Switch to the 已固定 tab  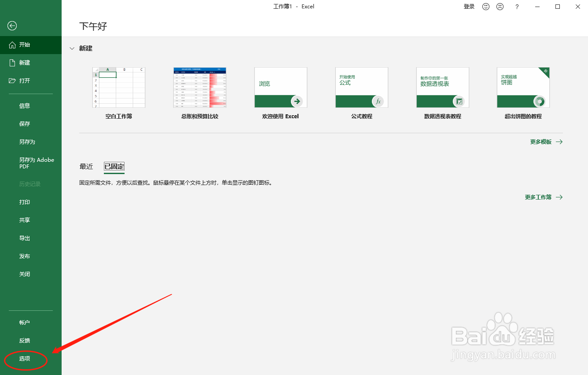114,167
